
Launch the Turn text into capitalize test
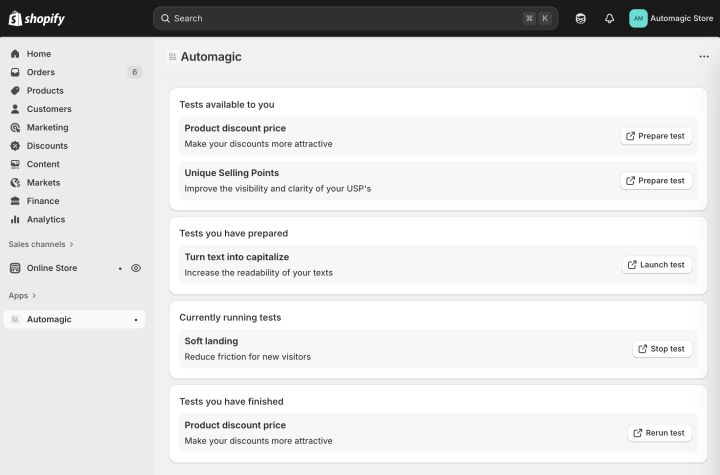click(x=656, y=265)
